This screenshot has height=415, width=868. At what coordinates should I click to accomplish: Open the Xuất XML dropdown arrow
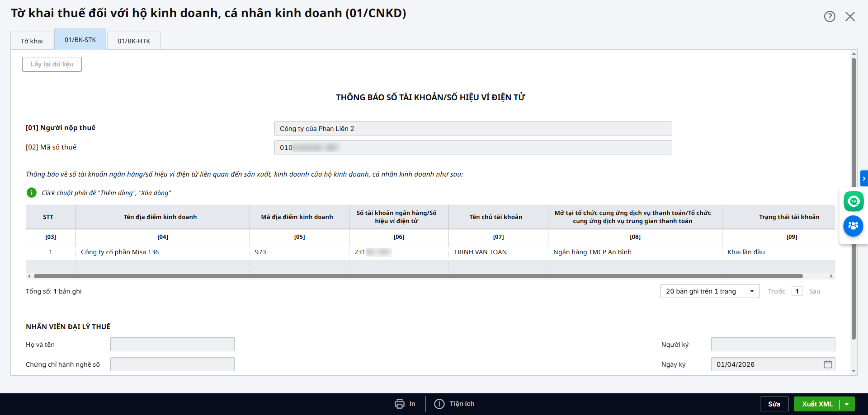tap(847, 404)
